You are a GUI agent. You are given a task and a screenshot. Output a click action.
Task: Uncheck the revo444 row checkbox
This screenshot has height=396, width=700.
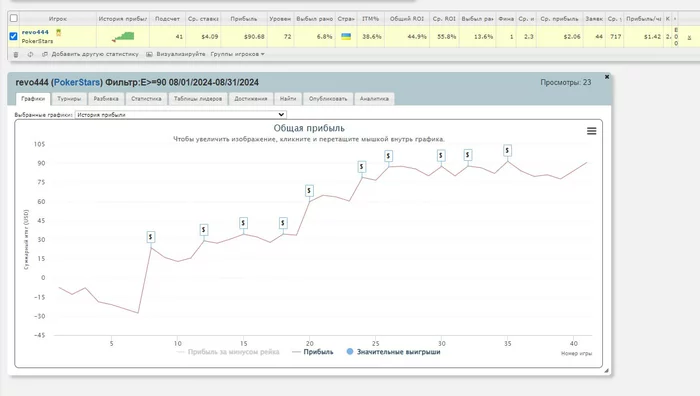click(13, 36)
